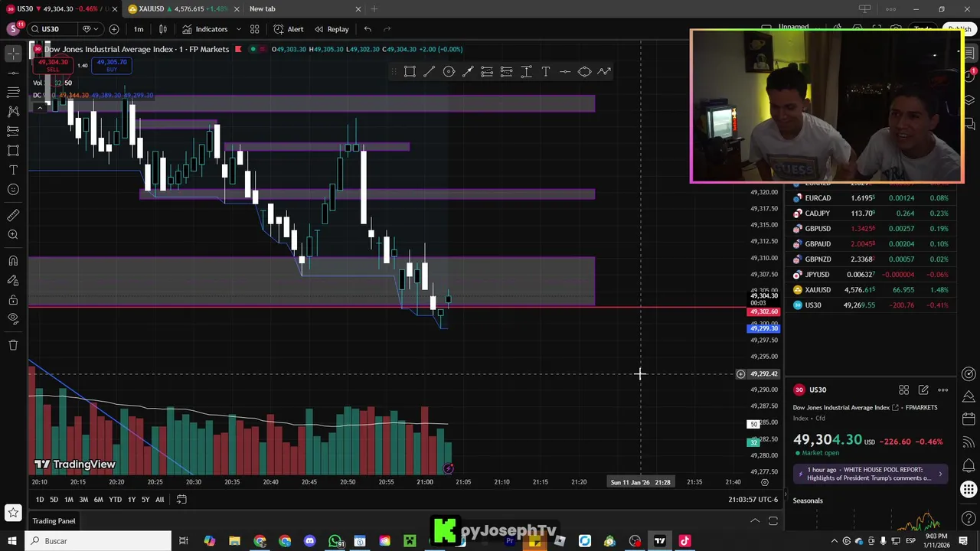Select the ruler measure tool
980x551 pixels.
tap(13, 216)
